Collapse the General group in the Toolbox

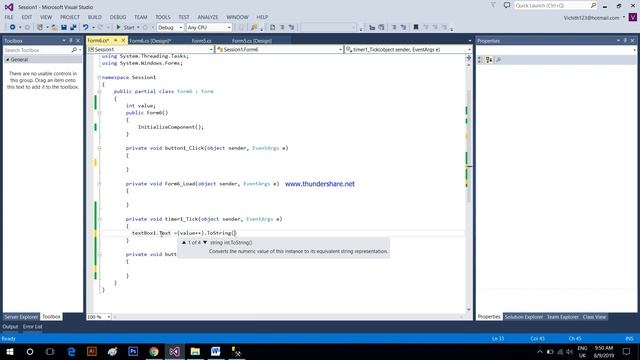(x=7, y=60)
